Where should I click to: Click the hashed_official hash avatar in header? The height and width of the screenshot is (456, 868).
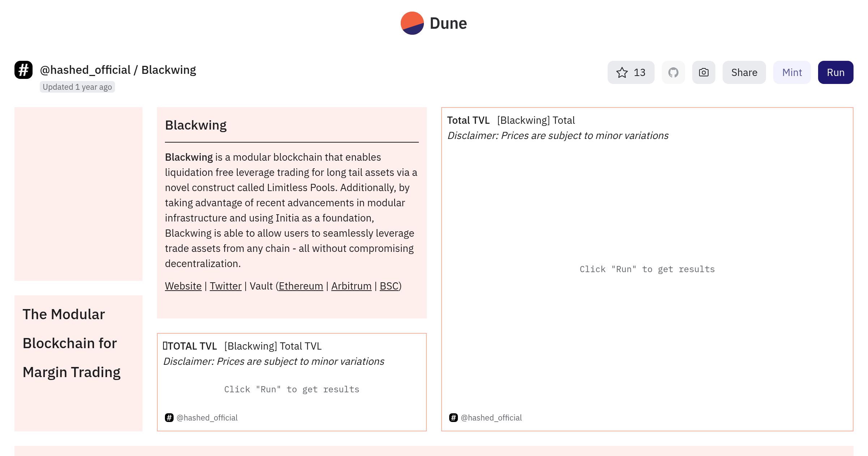24,70
